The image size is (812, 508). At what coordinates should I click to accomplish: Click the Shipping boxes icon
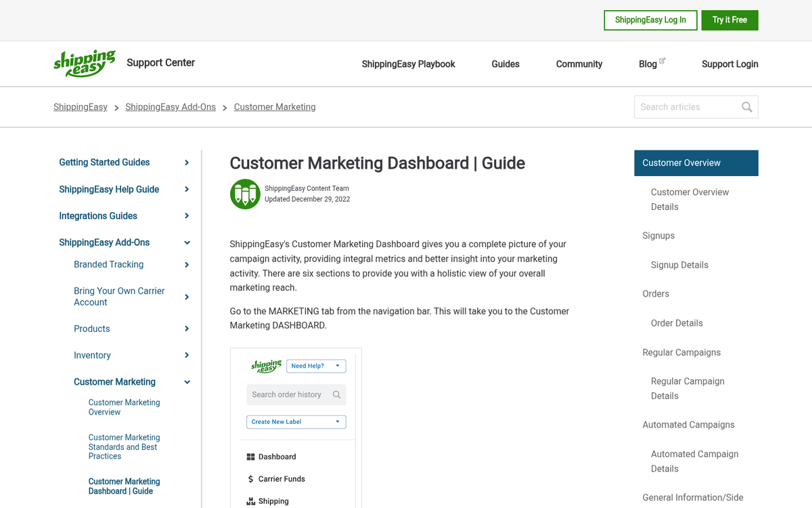tap(251, 502)
